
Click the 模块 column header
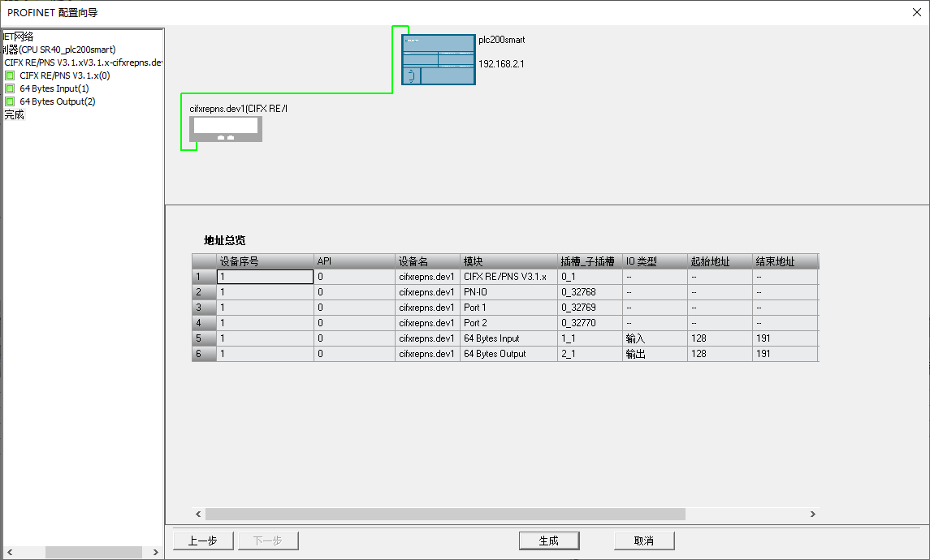pyautogui.click(x=508, y=261)
